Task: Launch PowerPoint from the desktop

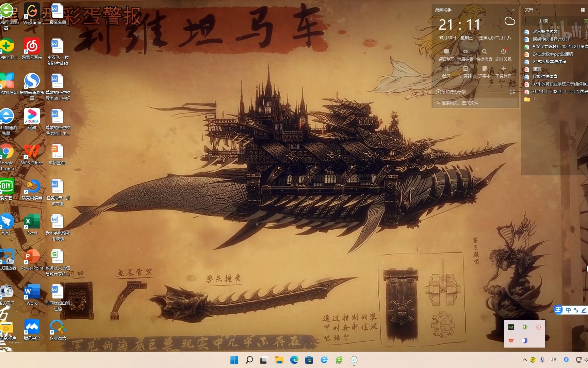Action: point(32,259)
